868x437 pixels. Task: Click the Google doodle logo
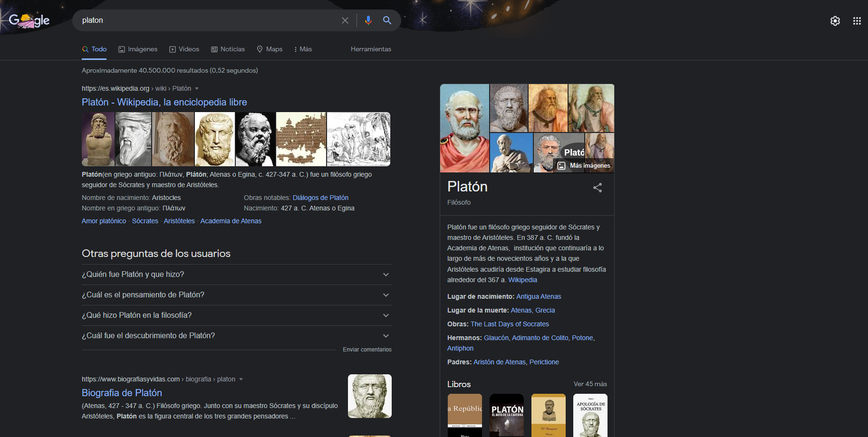[x=29, y=20]
